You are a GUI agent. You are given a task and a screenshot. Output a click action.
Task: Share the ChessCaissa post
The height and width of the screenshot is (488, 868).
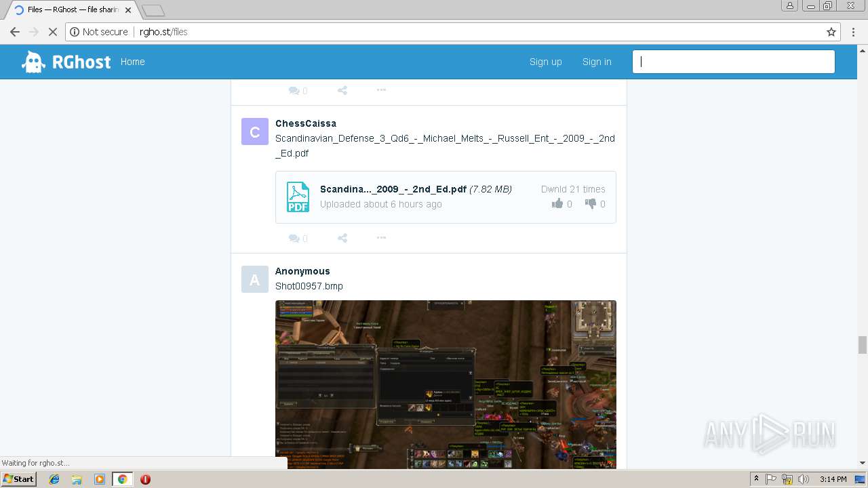tap(342, 238)
